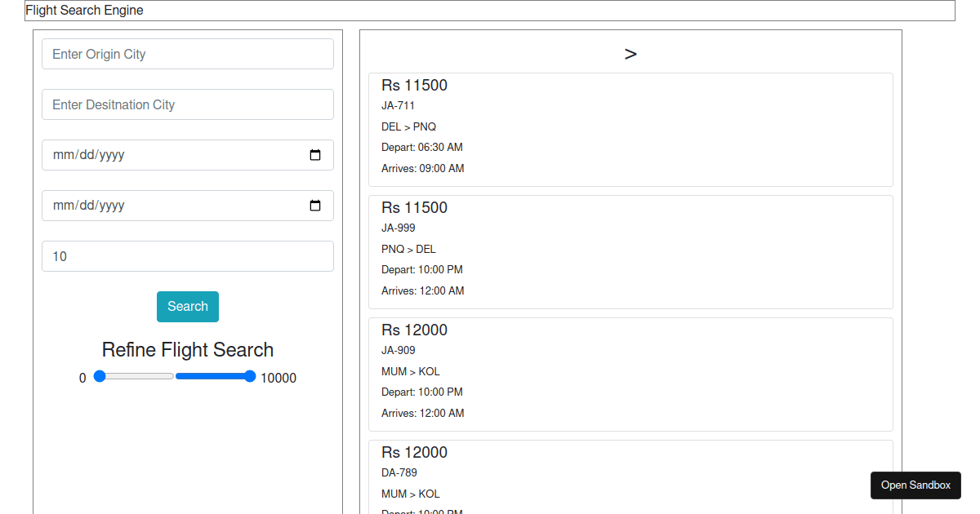Click the Rs 12000 price on JA-909
The image size is (980, 514).
coord(413,330)
